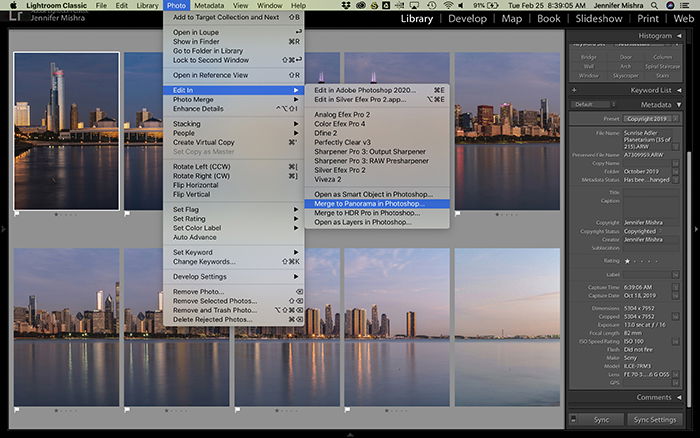700x438 pixels.
Task: Click the Sync button
Action: pyautogui.click(x=601, y=420)
